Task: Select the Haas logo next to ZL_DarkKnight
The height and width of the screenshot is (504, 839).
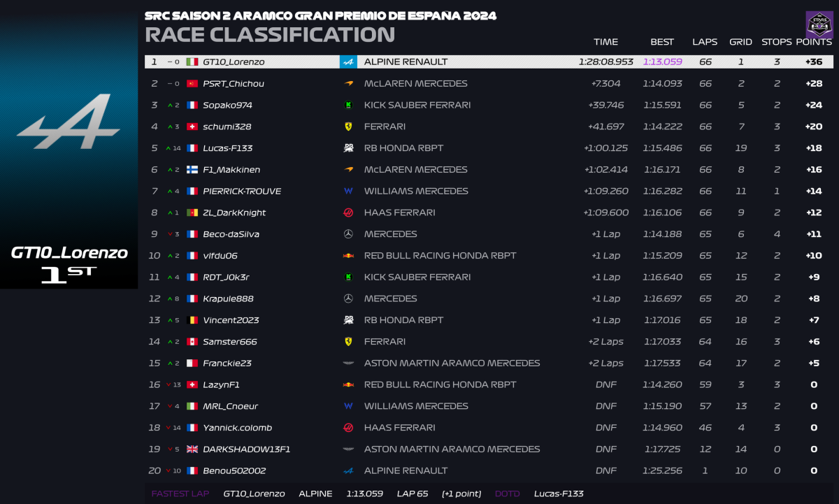Action: (348, 213)
